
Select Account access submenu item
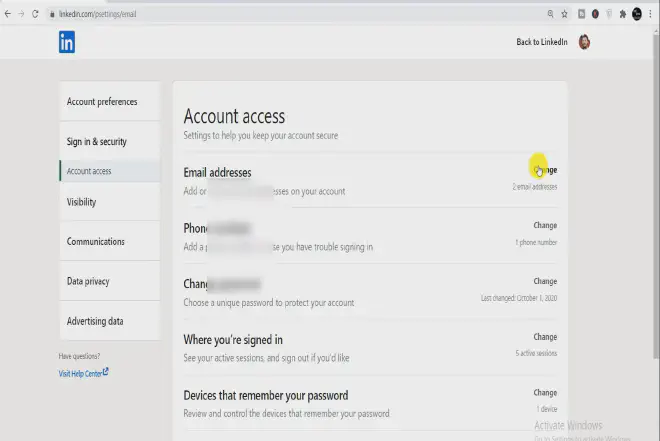[x=110, y=171]
